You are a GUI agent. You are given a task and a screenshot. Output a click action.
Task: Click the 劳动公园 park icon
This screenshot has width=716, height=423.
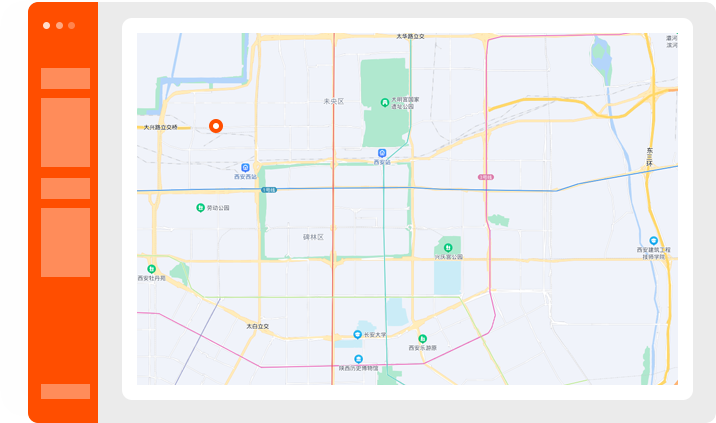click(200, 207)
